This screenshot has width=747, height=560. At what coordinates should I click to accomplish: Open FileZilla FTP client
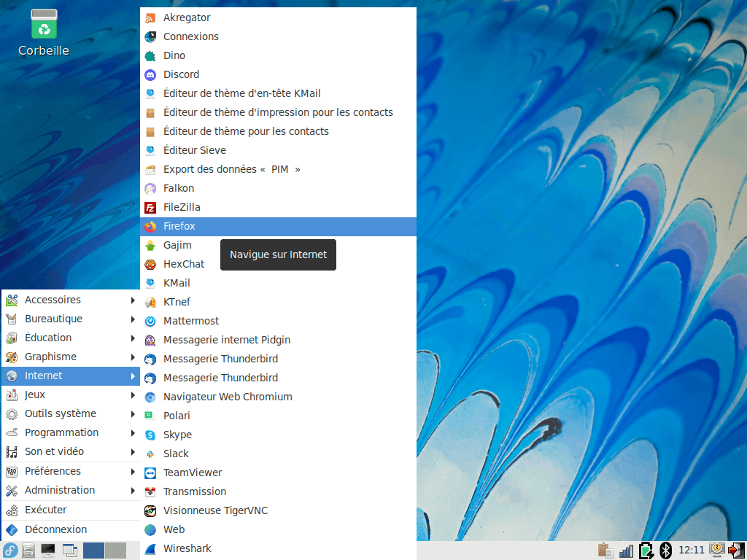point(278,208)
